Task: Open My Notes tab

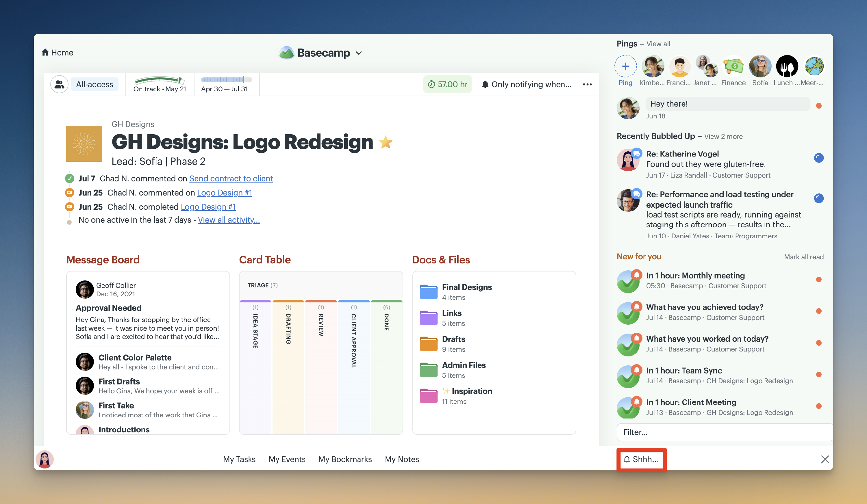Action: coord(402,459)
